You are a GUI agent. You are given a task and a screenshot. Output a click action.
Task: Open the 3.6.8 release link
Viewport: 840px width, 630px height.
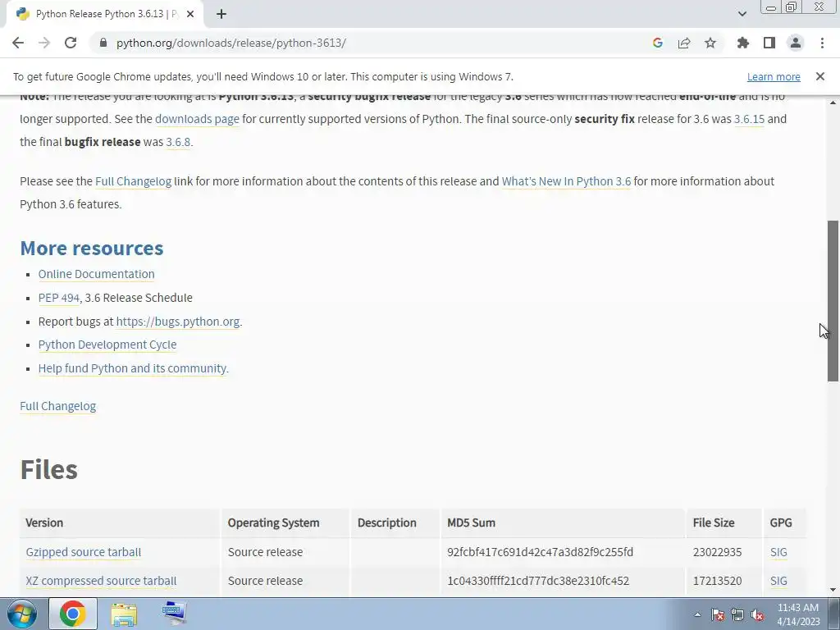[178, 142]
